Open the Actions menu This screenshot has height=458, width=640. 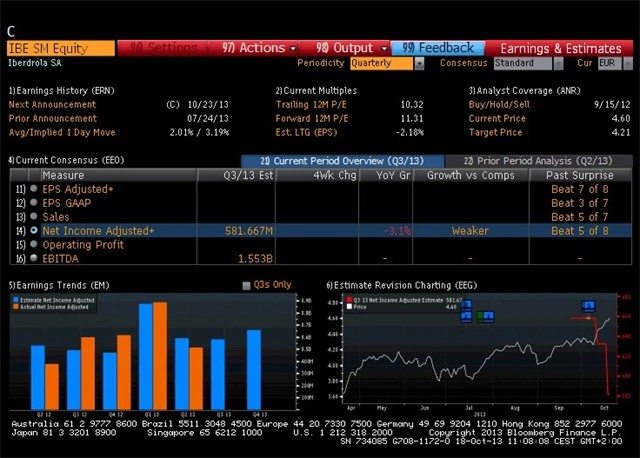pos(254,47)
